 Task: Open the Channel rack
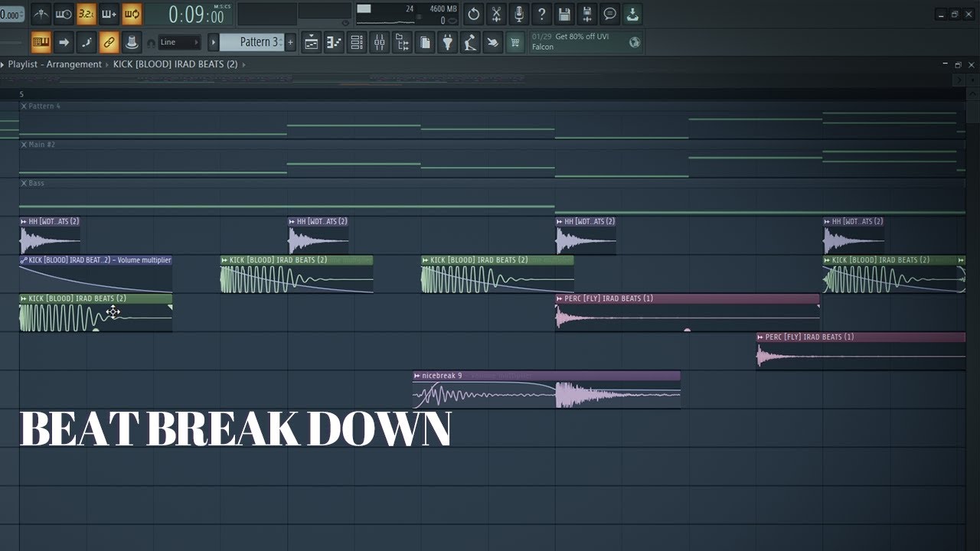(357, 42)
